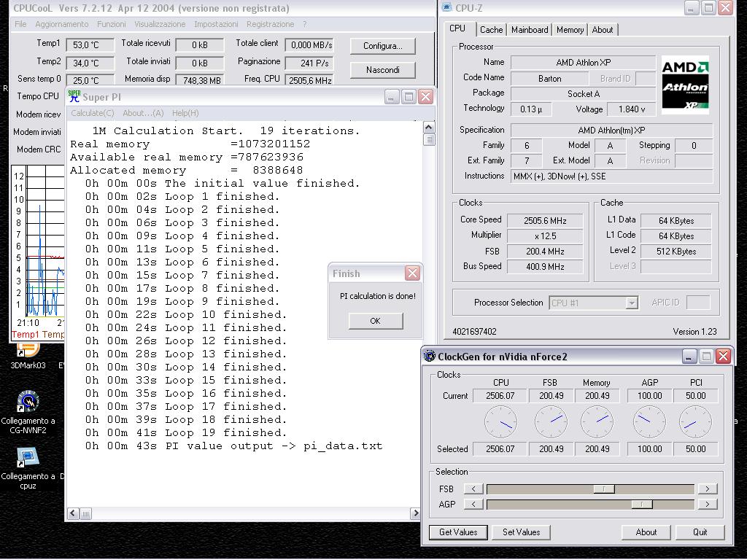Click the Memoria disp field 748,38 MB
The height and width of the screenshot is (560, 747).
coord(200,80)
